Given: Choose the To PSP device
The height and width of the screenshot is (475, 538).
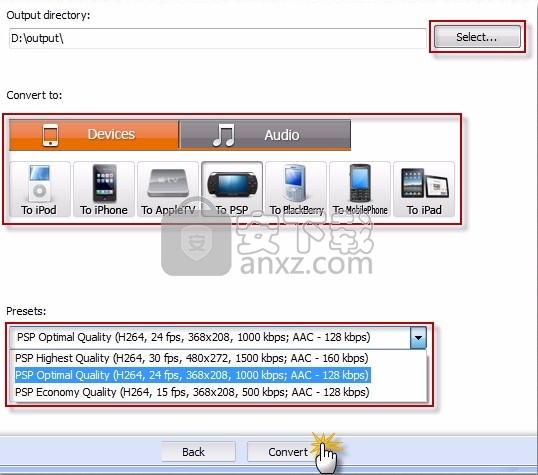Looking at the screenshot, I should pos(232,189).
